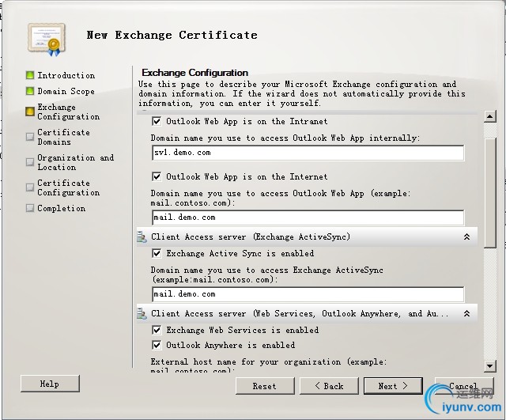This screenshot has height=420, width=506.
Task: Select the Certificate Domains wizard step
Action: tap(63, 137)
